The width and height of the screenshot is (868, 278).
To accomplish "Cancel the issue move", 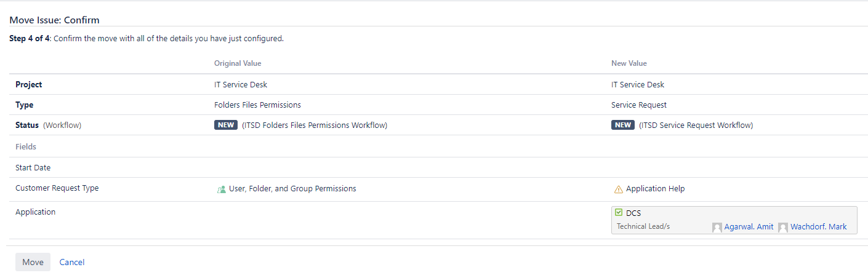I will (72, 262).
